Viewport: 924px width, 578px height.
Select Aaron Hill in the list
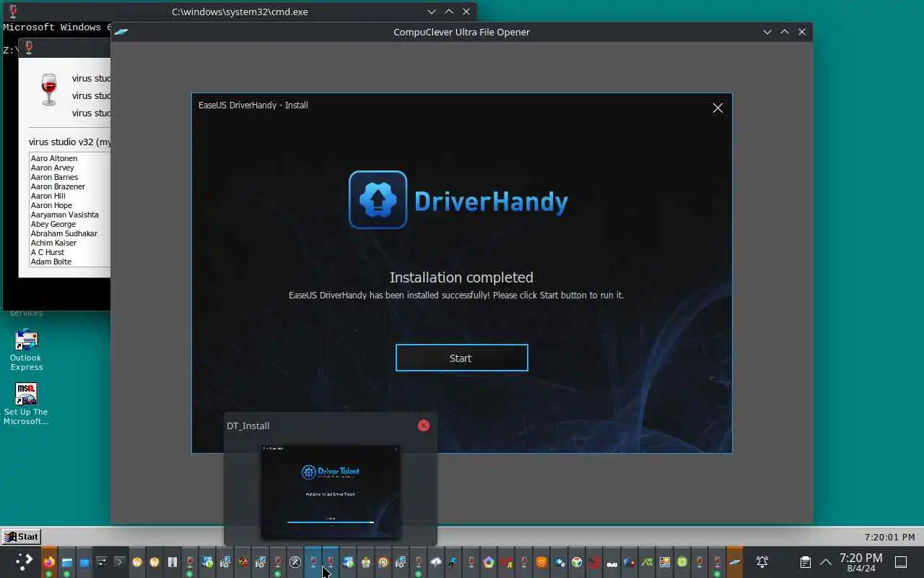48,196
